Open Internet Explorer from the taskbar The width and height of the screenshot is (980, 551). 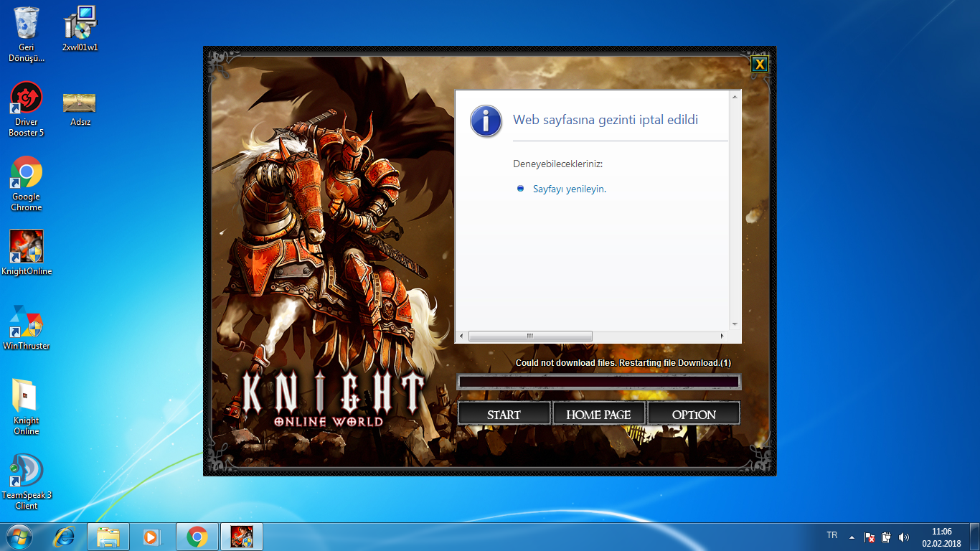(66, 536)
